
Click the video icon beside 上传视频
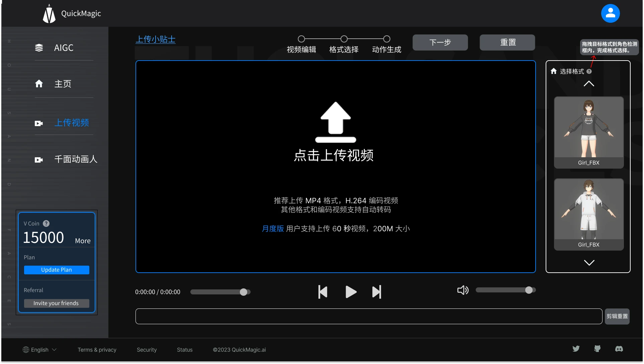coord(39,123)
